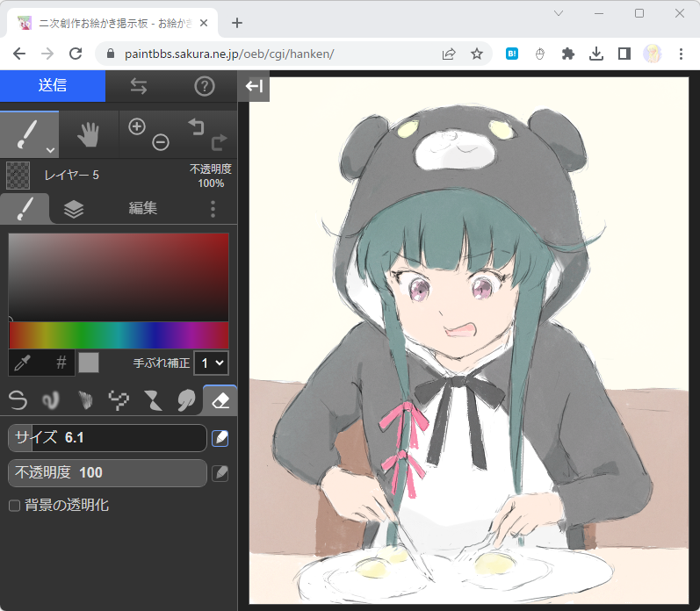The width and height of the screenshot is (700, 611).
Task: Click the undo arrow icon
Action: point(195,127)
